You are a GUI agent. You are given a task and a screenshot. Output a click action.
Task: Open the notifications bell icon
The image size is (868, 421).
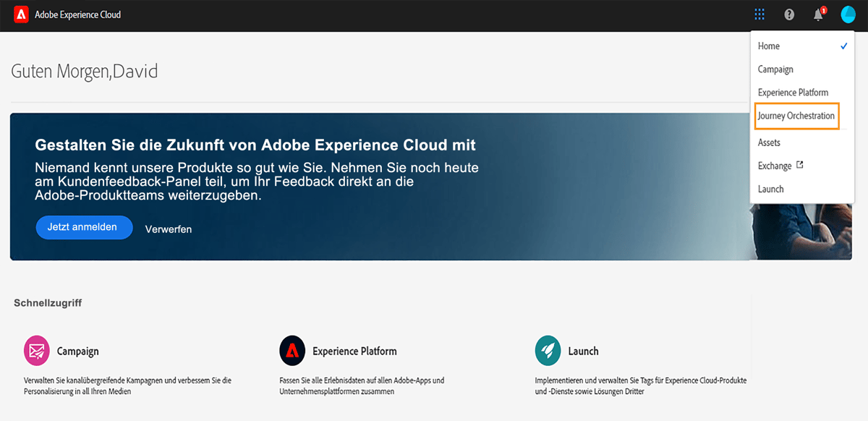pyautogui.click(x=819, y=14)
